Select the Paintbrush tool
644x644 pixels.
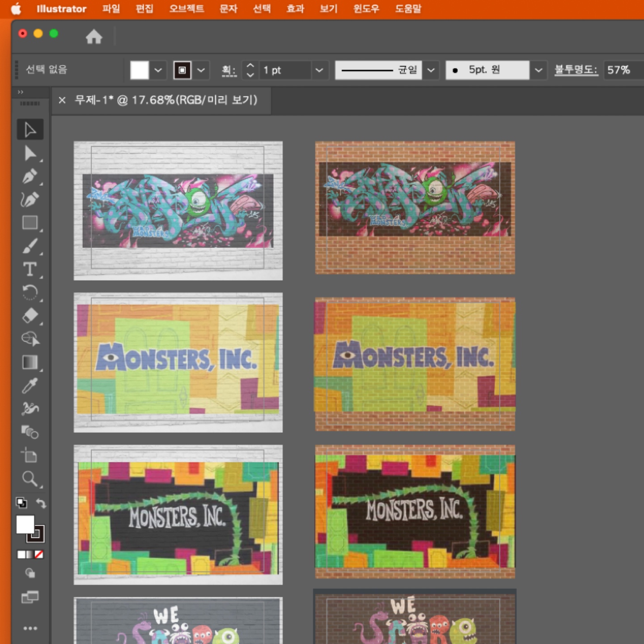pos(30,246)
